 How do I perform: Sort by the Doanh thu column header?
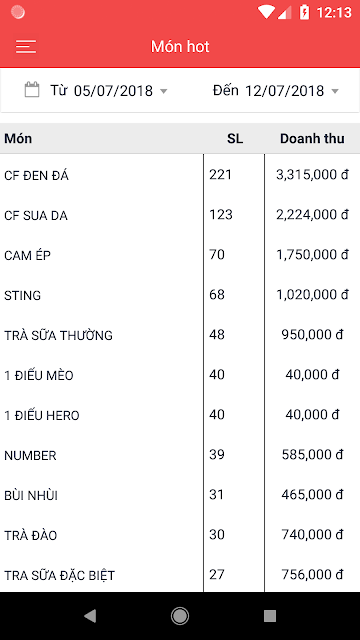312,138
